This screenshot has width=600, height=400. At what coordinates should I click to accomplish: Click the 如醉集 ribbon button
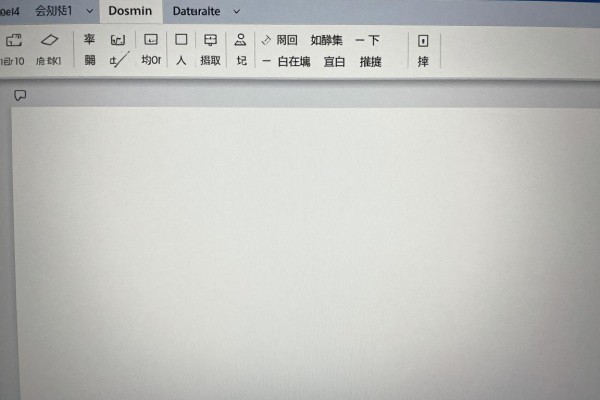pyautogui.click(x=326, y=40)
